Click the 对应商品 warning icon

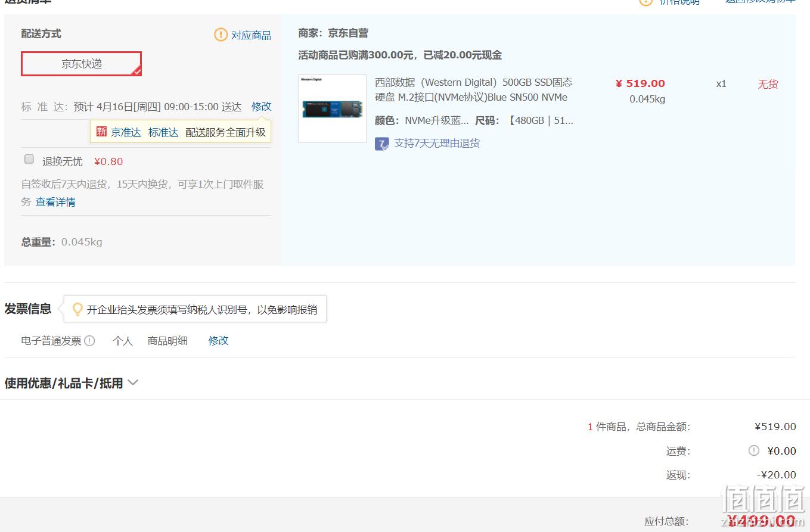coord(221,35)
